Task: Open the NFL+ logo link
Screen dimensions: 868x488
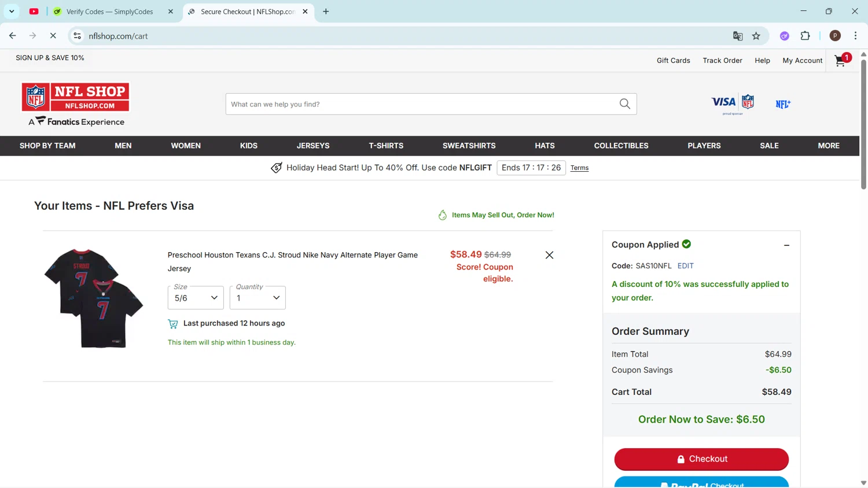Action: coord(783,104)
